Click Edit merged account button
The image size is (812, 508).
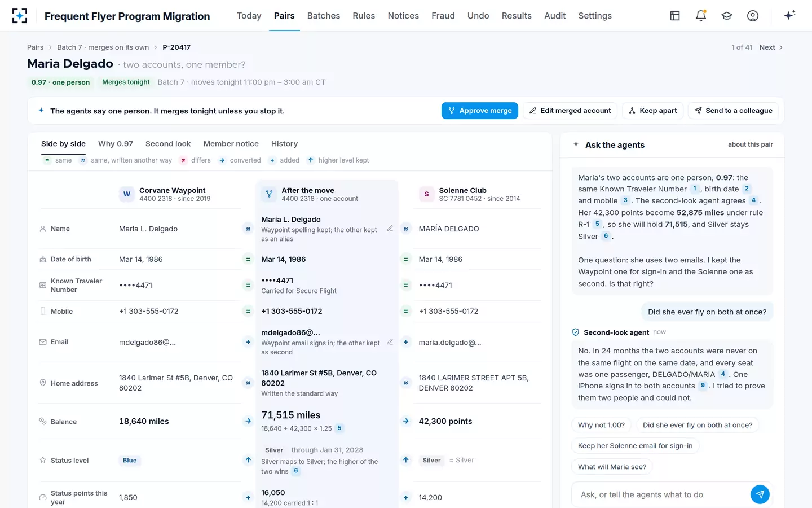pyautogui.click(x=570, y=111)
